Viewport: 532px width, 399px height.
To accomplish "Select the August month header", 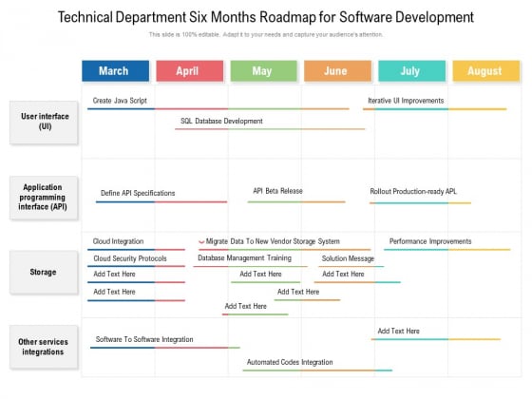I will (x=486, y=71).
